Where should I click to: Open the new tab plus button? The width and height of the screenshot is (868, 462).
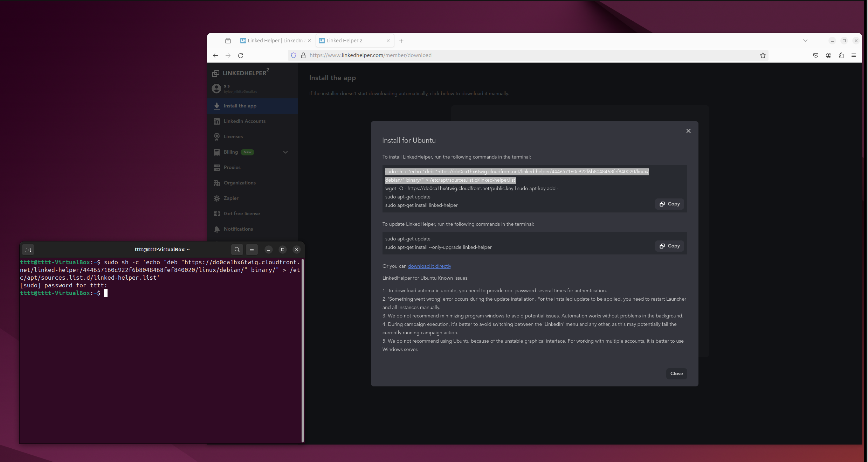pyautogui.click(x=401, y=41)
